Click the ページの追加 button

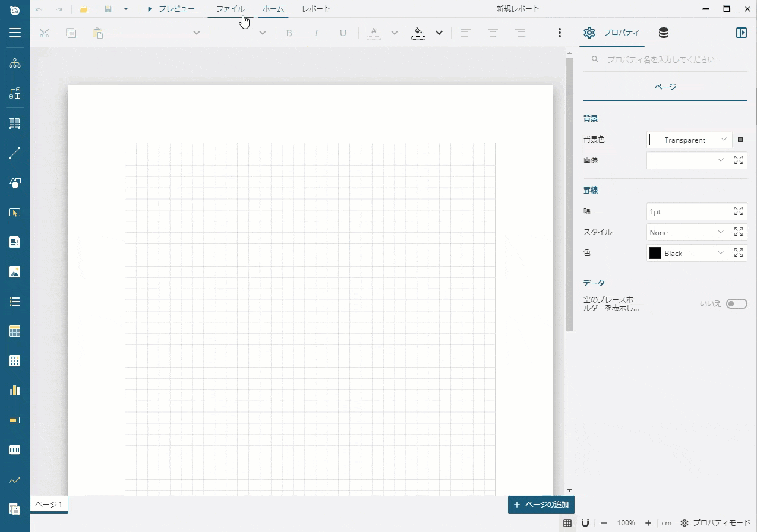coord(541,505)
